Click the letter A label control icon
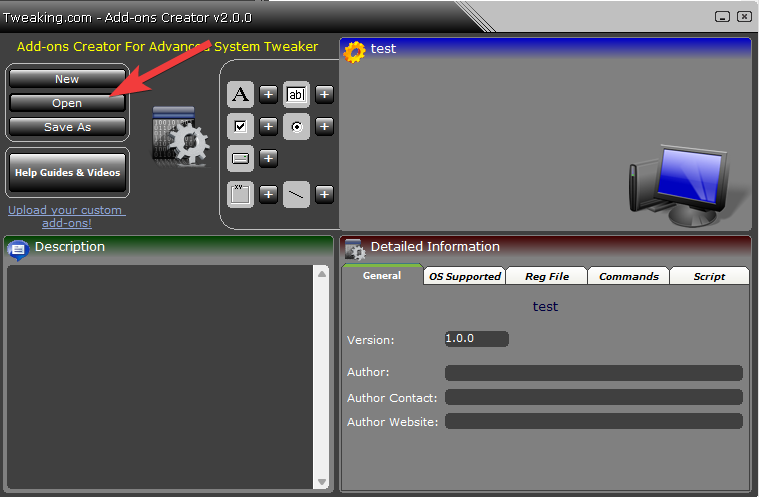The image size is (759, 497). pos(240,95)
